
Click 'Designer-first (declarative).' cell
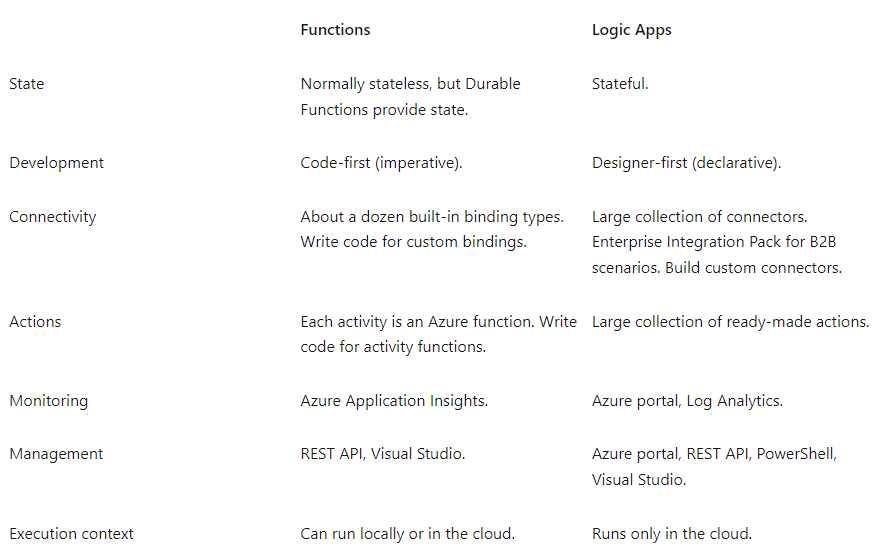click(x=686, y=163)
